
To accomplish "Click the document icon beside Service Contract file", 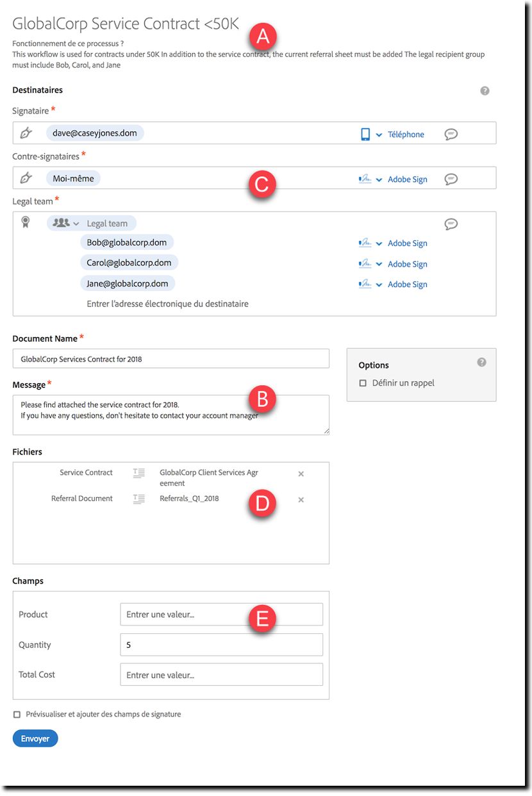I will (139, 473).
